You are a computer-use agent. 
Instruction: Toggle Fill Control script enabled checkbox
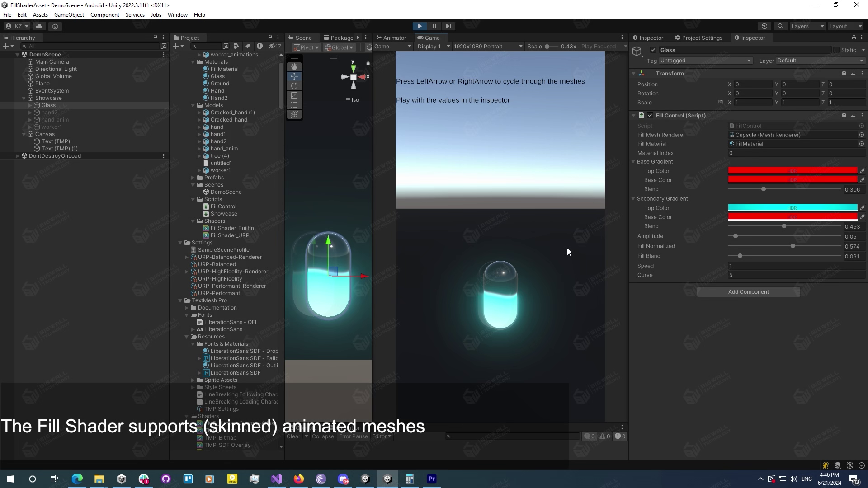(x=650, y=115)
